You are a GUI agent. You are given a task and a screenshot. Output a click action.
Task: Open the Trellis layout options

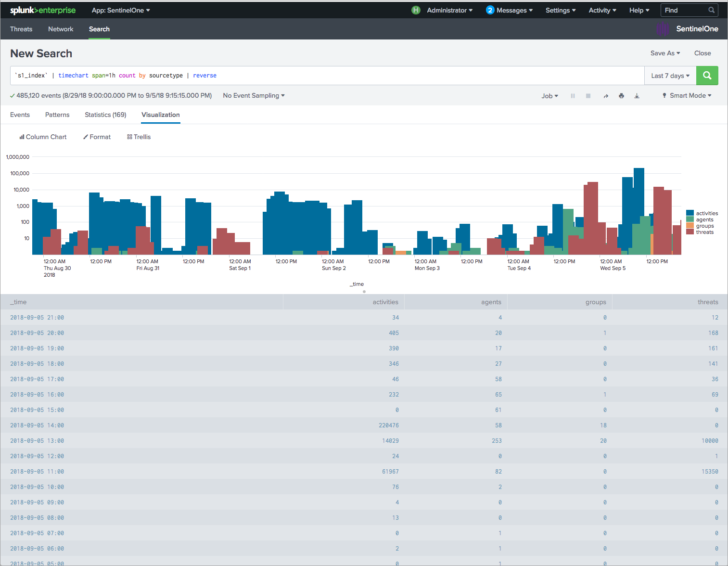coord(139,137)
